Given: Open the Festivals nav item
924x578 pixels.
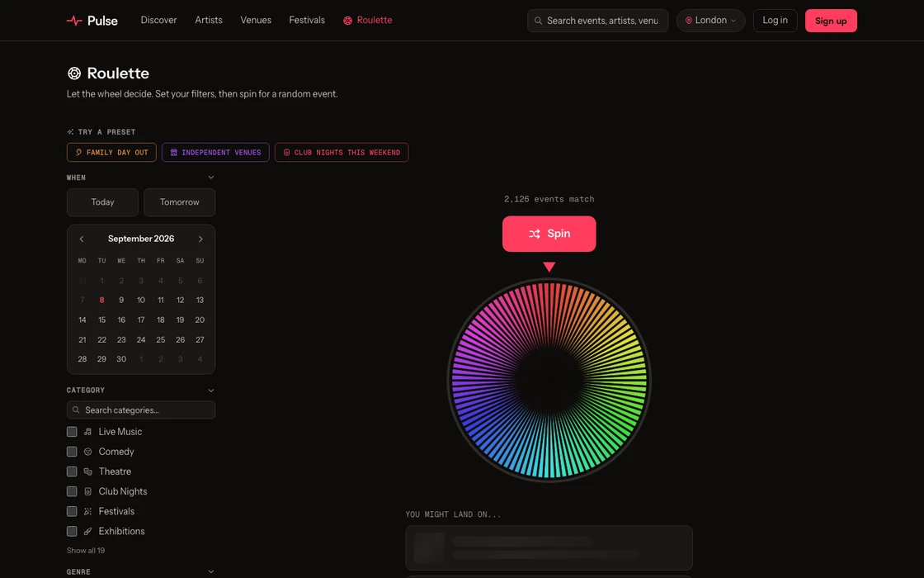Looking at the screenshot, I should click(x=307, y=20).
